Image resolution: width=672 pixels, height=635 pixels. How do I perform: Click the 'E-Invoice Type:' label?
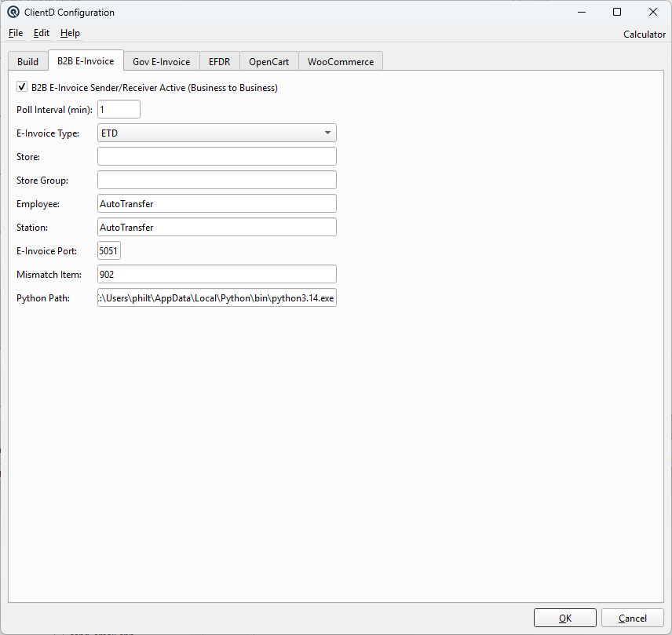click(x=48, y=133)
